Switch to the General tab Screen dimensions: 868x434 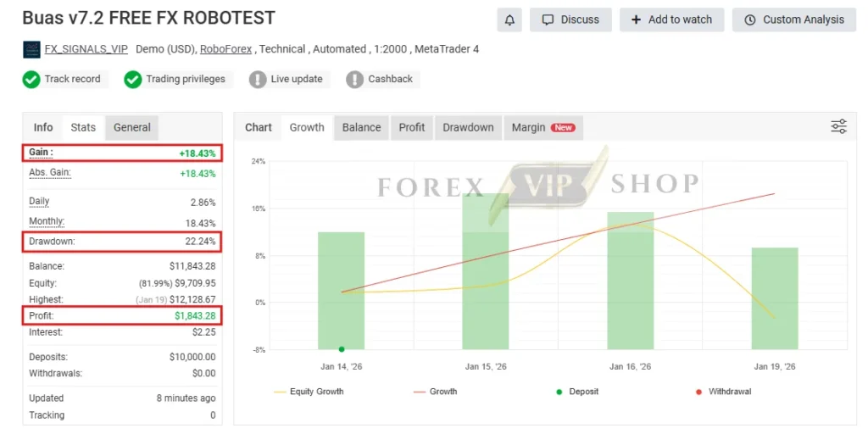click(x=131, y=128)
